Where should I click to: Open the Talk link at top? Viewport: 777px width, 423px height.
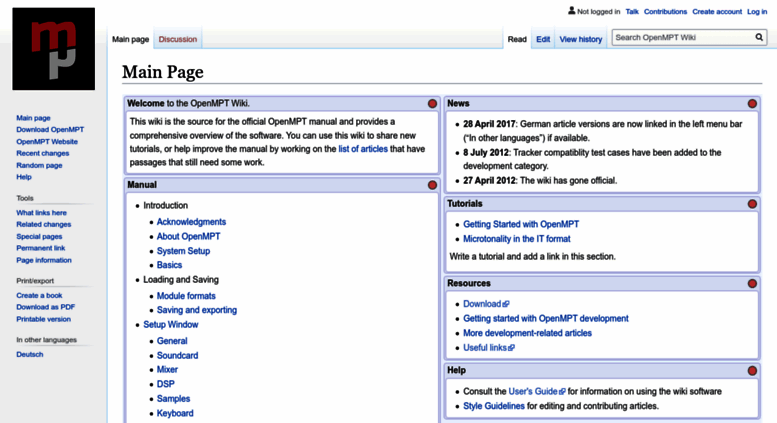click(632, 11)
